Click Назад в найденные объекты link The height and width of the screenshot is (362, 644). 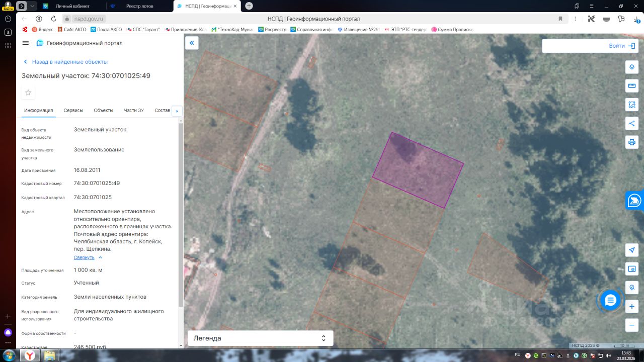pos(65,62)
